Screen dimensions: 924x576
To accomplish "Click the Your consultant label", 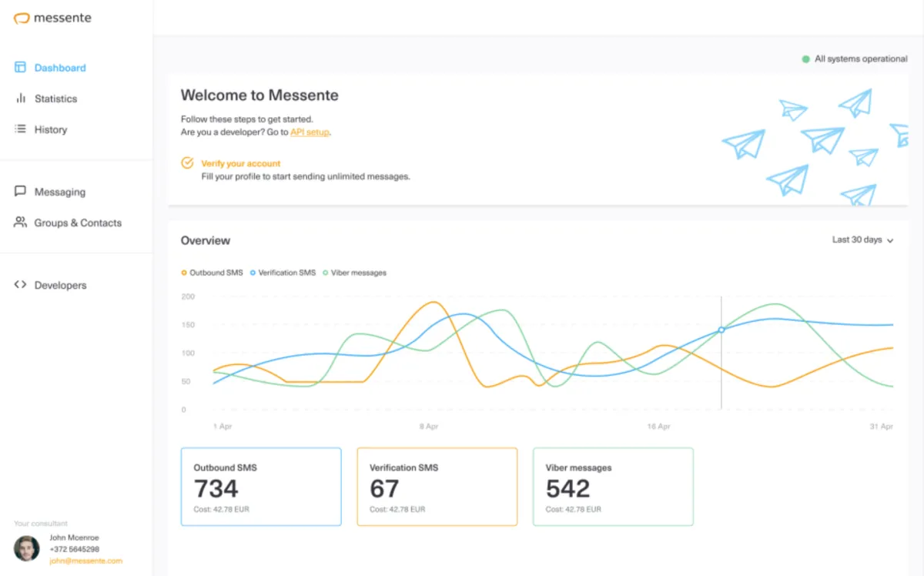I will tap(41, 524).
